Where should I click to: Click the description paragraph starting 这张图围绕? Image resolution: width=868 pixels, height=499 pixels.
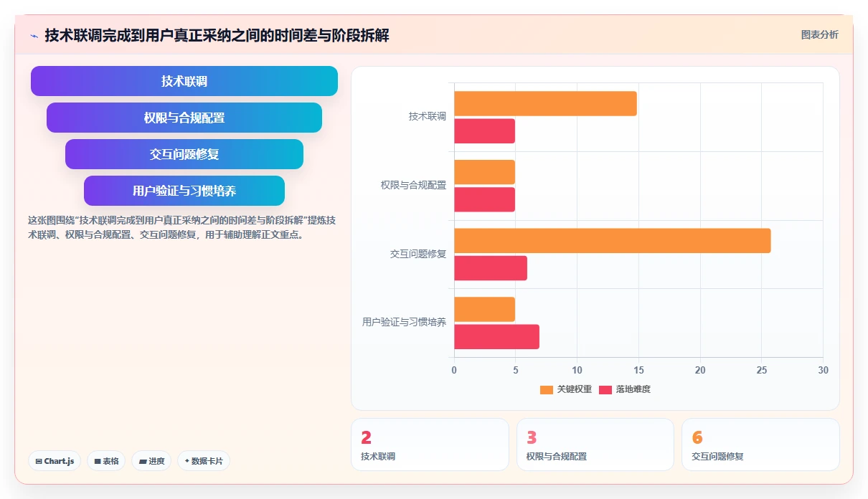(x=181, y=227)
